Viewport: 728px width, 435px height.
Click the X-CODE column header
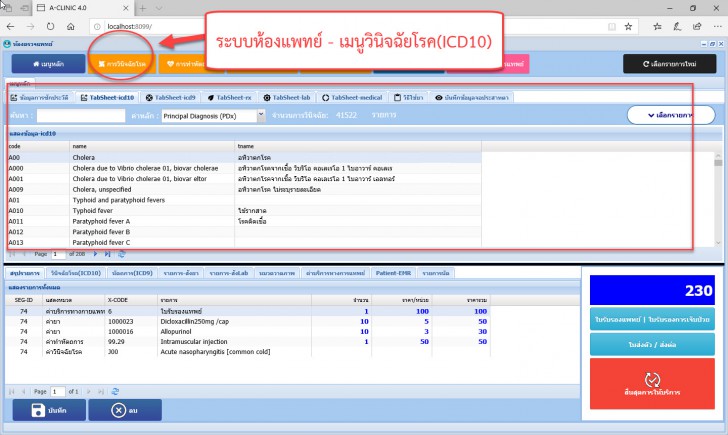tap(131, 300)
